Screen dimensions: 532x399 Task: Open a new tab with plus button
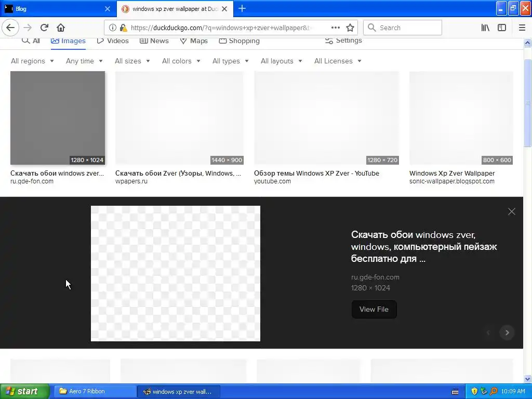click(x=242, y=8)
